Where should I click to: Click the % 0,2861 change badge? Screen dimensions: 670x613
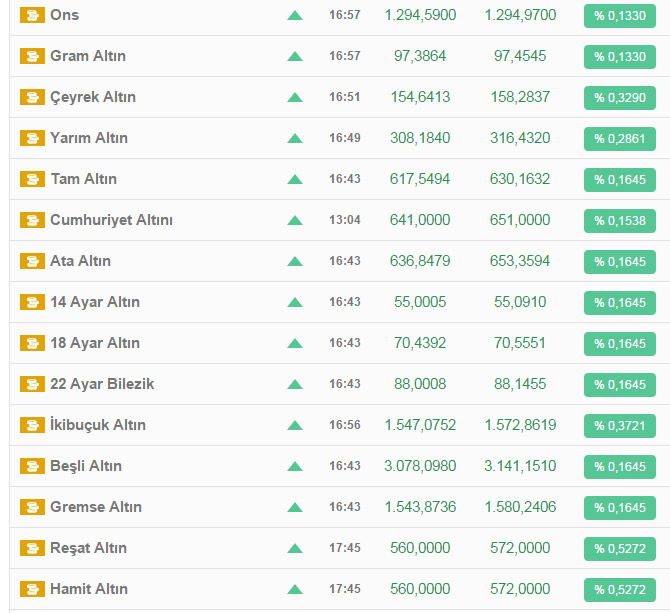[x=619, y=138]
